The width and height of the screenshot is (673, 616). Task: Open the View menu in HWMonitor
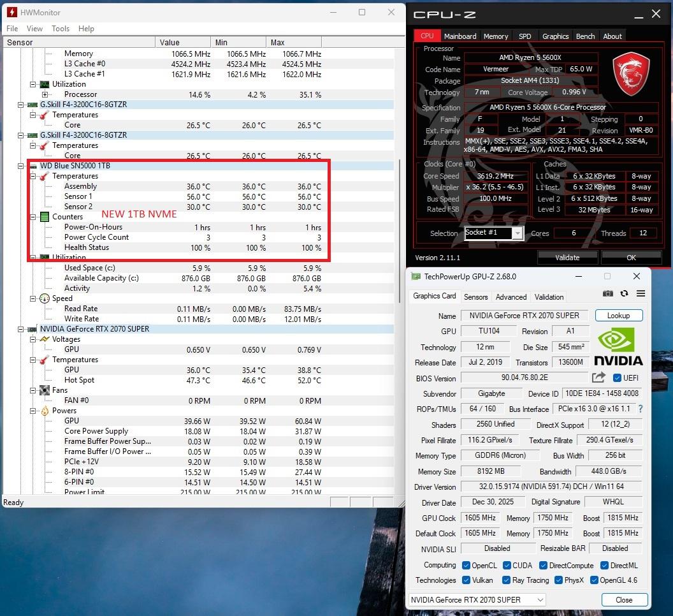tap(34, 28)
